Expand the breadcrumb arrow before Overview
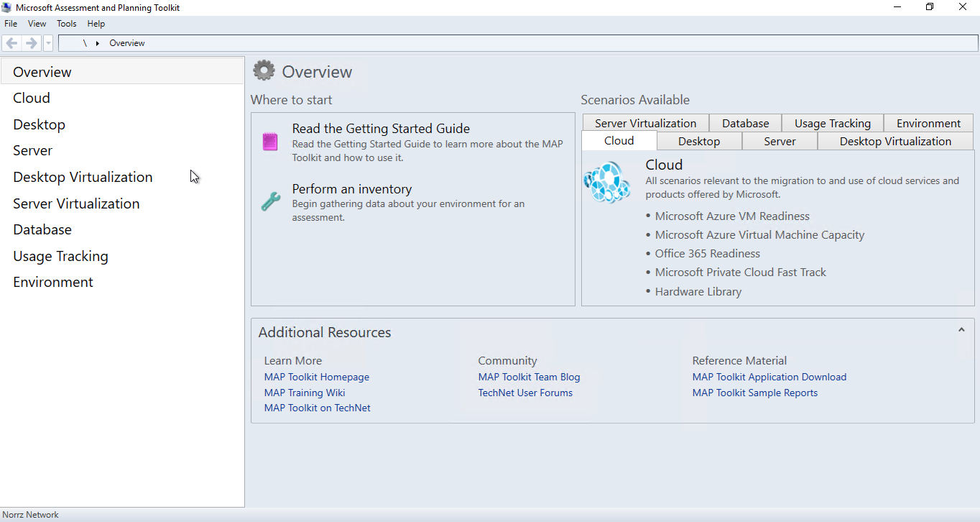This screenshot has height=522, width=980. tap(97, 43)
